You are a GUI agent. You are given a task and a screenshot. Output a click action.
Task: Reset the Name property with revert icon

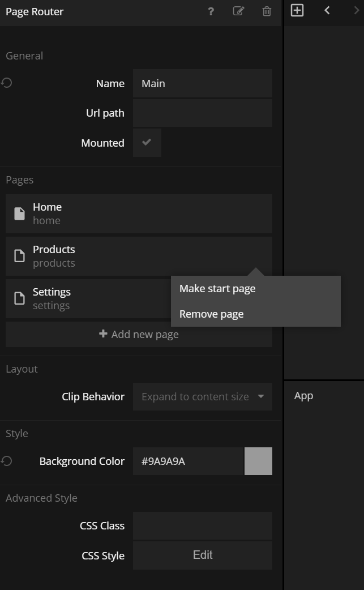pyautogui.click(x=7, y=83)
